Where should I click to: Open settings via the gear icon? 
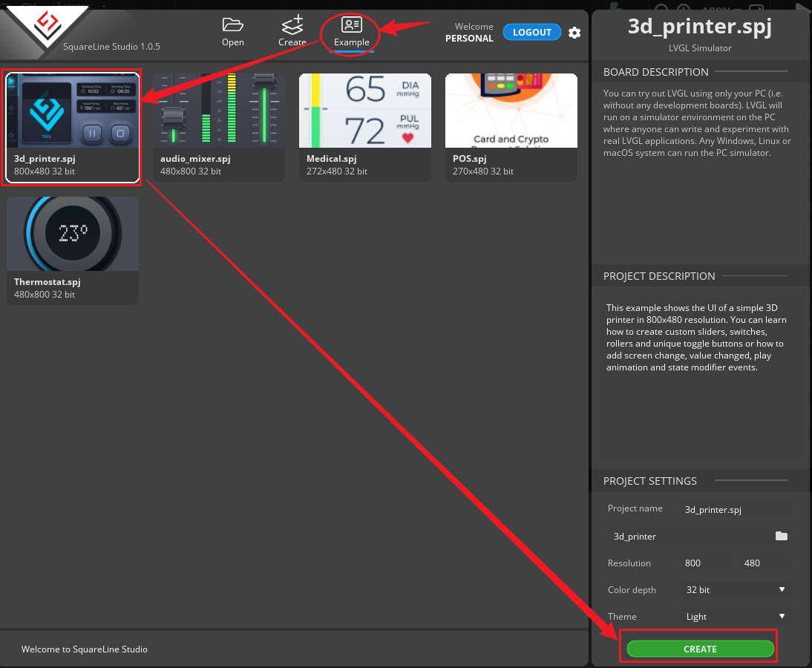point(574,33)
